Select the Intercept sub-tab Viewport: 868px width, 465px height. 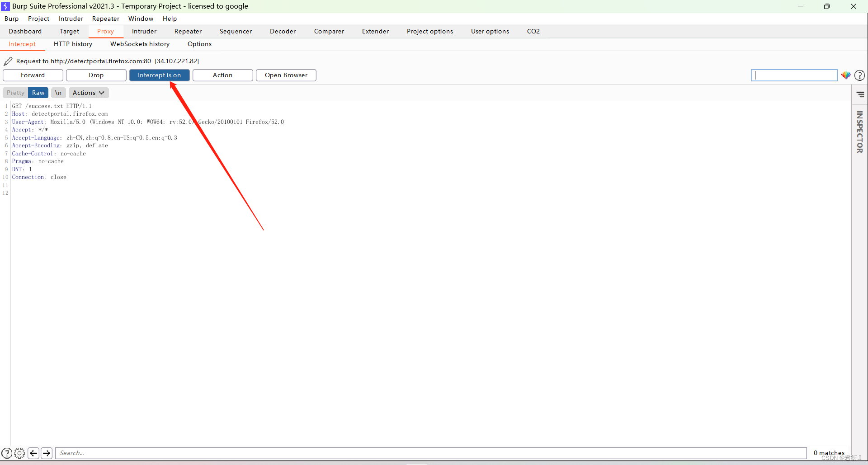[22, 44]
